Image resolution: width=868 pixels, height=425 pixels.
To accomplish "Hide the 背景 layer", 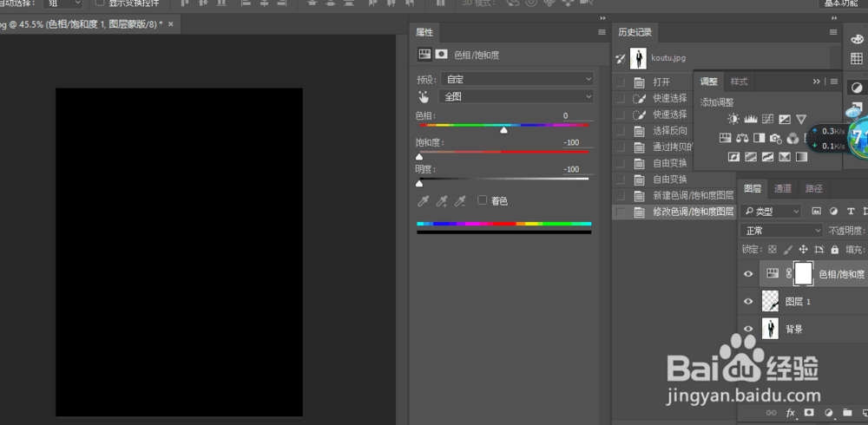I will pos(748,329).
